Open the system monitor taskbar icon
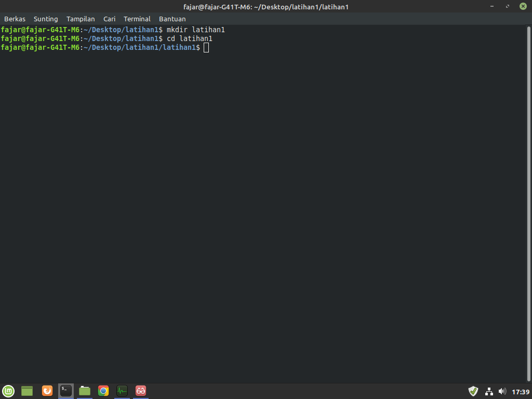 122,391
